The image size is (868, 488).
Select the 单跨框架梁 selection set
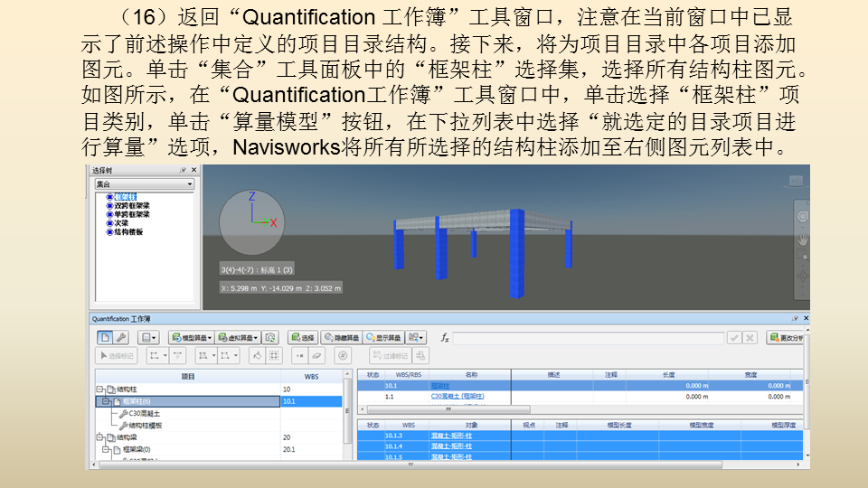coord(132,215)
